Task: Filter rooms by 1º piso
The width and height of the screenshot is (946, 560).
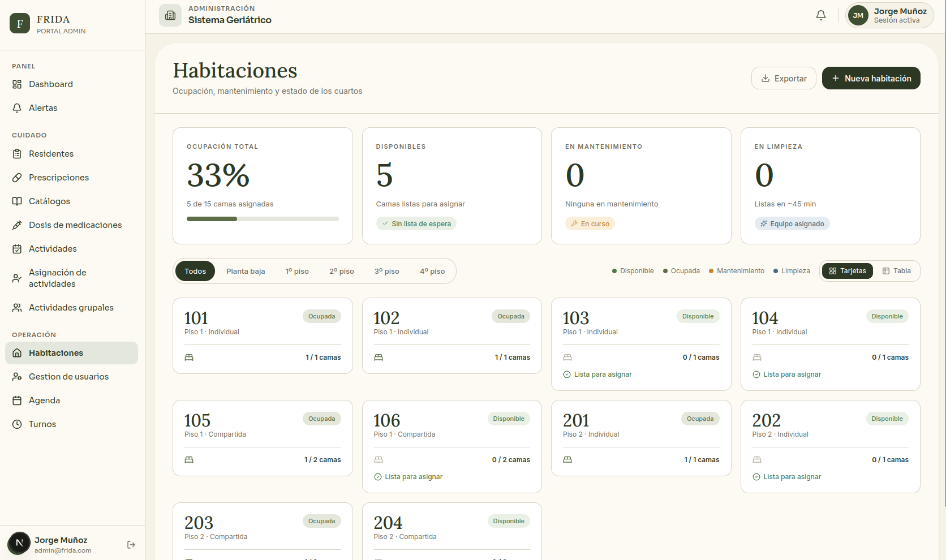Action: (297, 272)
